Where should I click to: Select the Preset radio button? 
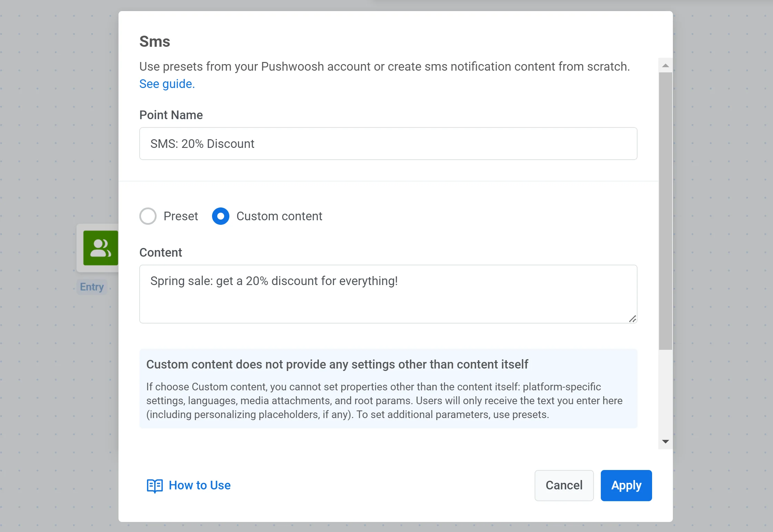148,216
